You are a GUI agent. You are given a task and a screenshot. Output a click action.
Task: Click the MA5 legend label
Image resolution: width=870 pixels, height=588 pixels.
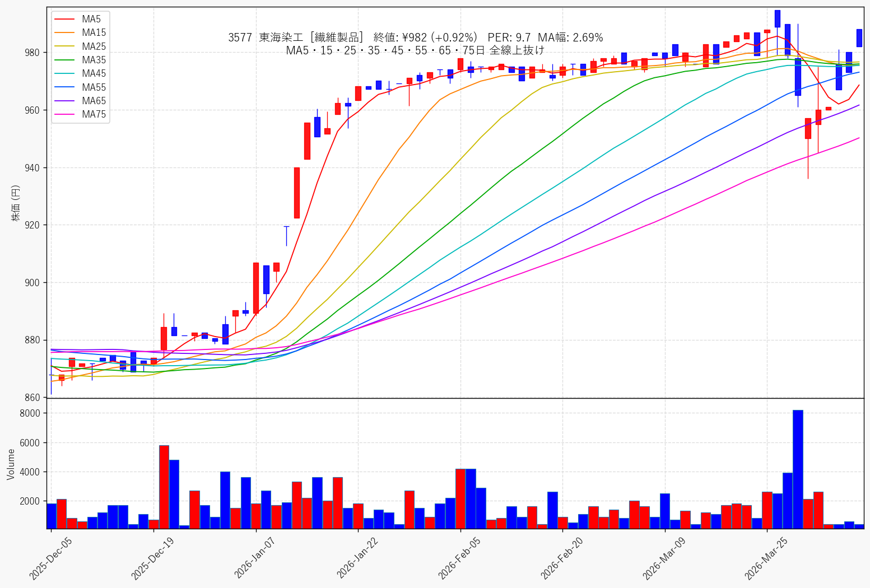click(x=91, y=19)
